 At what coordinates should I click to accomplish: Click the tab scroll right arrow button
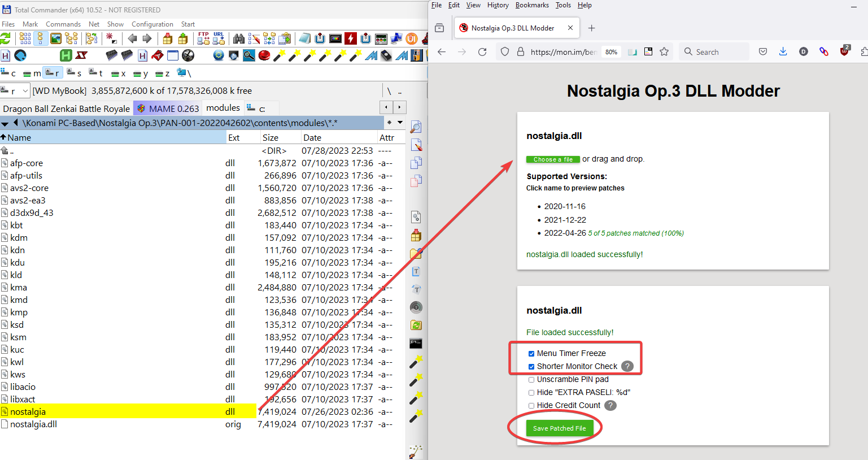click(399, 107)
